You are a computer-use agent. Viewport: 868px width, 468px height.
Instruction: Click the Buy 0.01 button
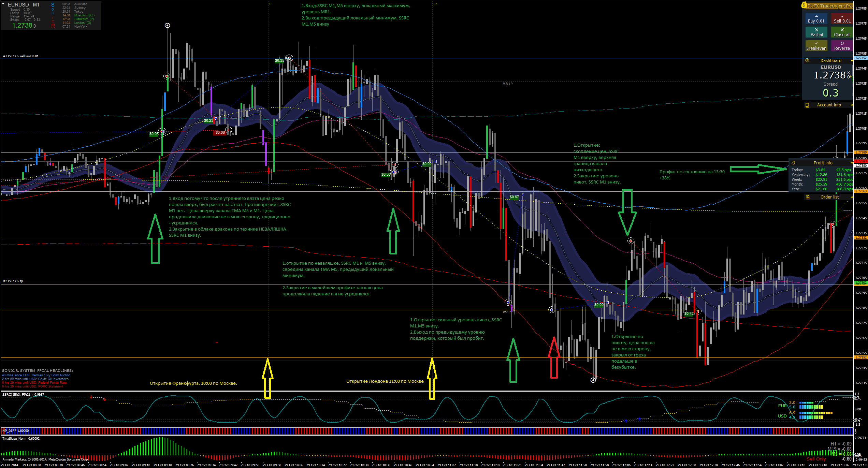(x=816, y=19)
